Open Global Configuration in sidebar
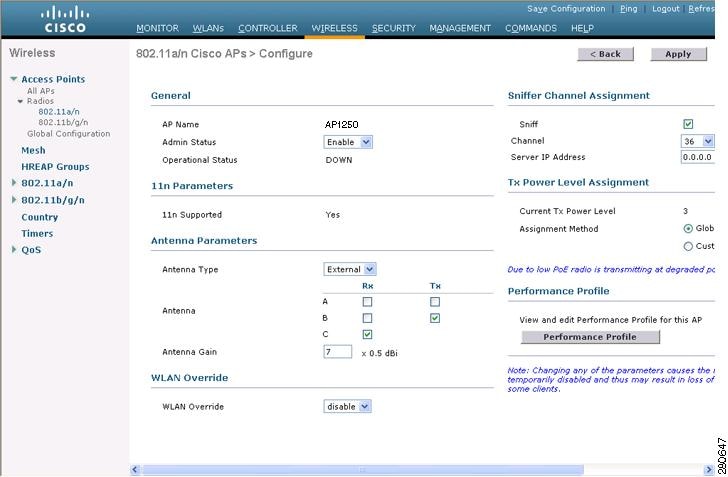Image resolution: width=728 pixels, height=477 pixels. (x=69, y=134)
